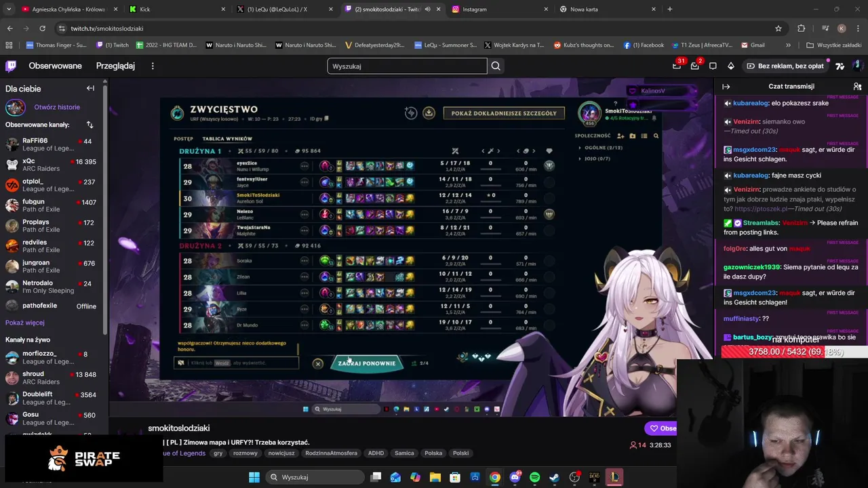Open a new Chrome tab

click(670, 9)
